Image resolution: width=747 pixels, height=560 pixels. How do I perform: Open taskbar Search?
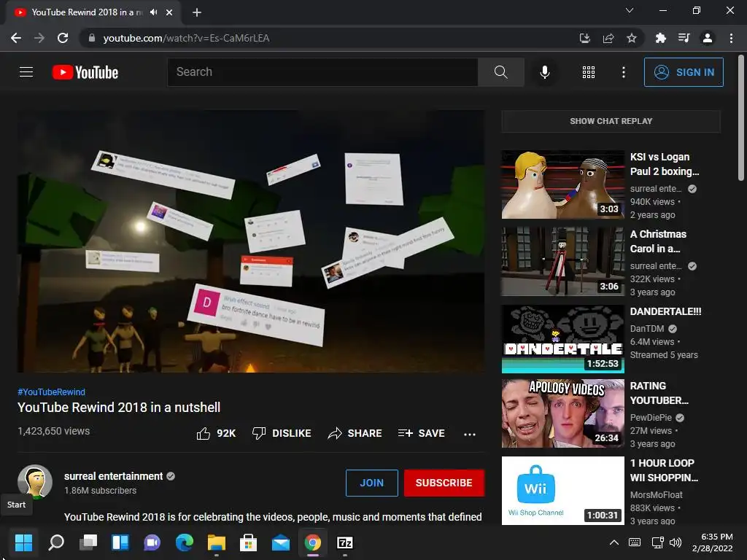(x=56, y=542)
